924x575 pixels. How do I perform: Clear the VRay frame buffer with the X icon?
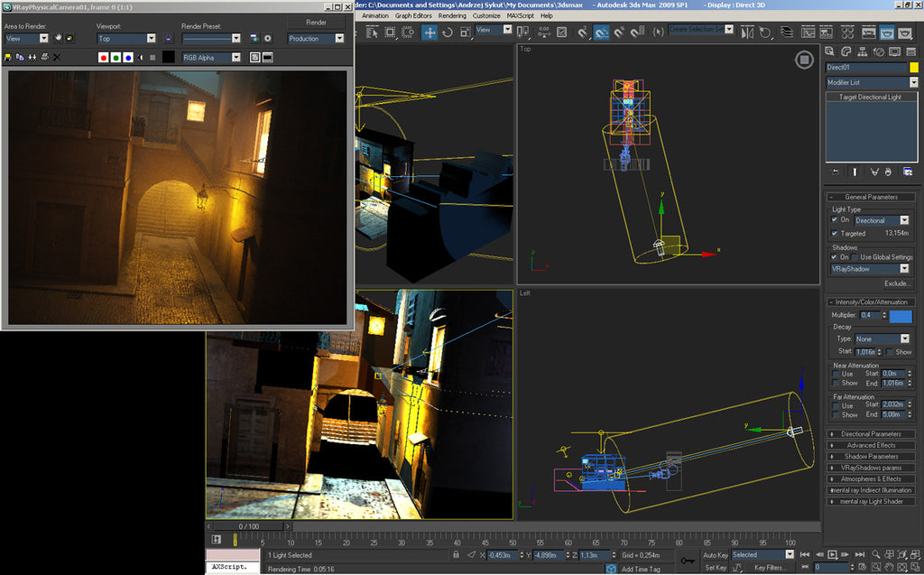tap(56, 57)
